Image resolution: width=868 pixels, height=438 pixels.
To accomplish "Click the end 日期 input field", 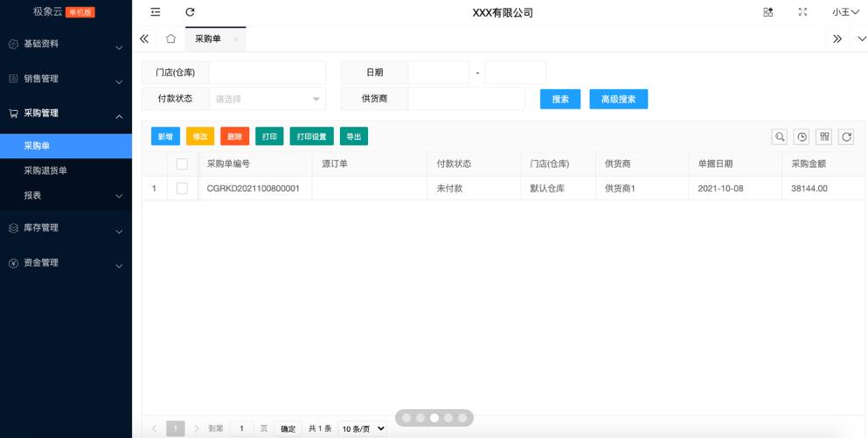I will (516, 73).
